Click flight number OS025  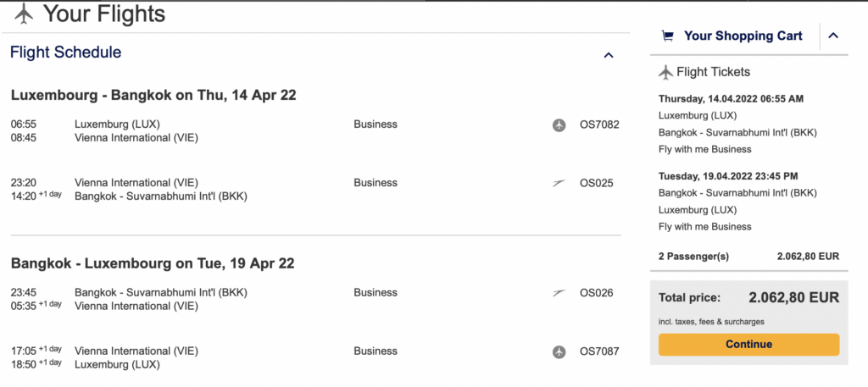596,183
